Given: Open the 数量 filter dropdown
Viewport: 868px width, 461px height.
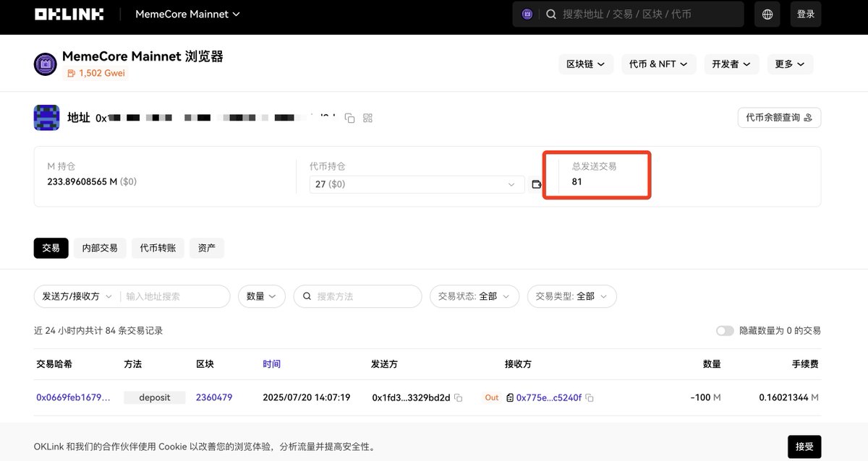Looking at the screenshot, I should [x=262, y=296].
